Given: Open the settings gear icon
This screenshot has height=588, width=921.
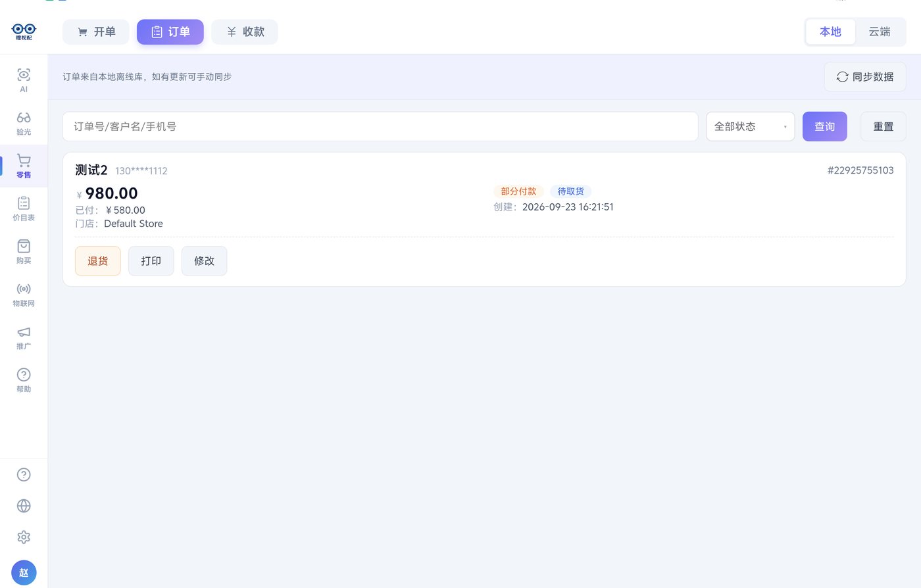Looking at the screenshot, I should coord(24,537).
